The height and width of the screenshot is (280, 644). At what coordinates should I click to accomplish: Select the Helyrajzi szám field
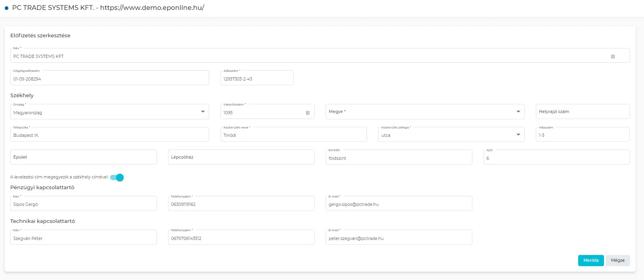pyautogui.click(x=582, y=112)
